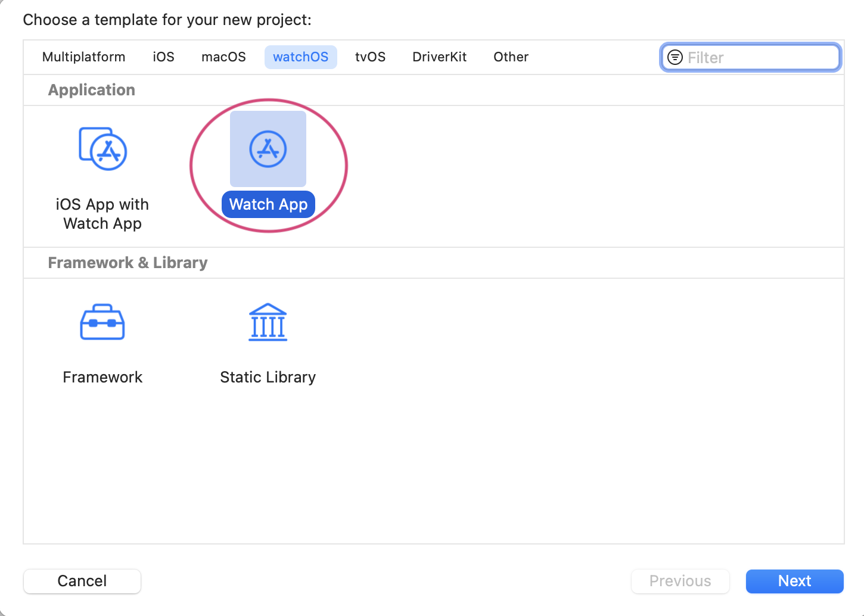The height and width of the screenshot is (616, 864).
Task: Show templates under the Other tab
Action: pyautogui.click(x=511, y=57)
